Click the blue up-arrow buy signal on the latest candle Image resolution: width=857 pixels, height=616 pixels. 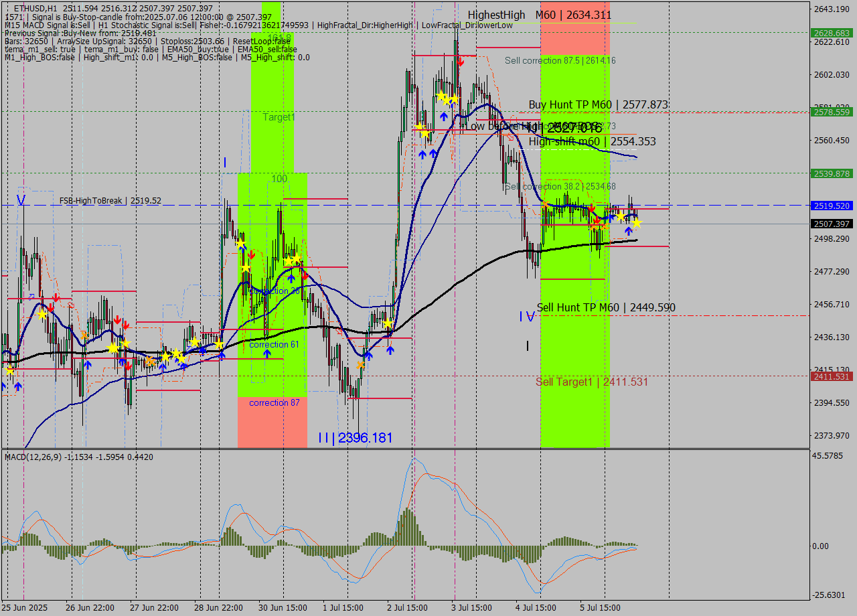tap(628, 231)
